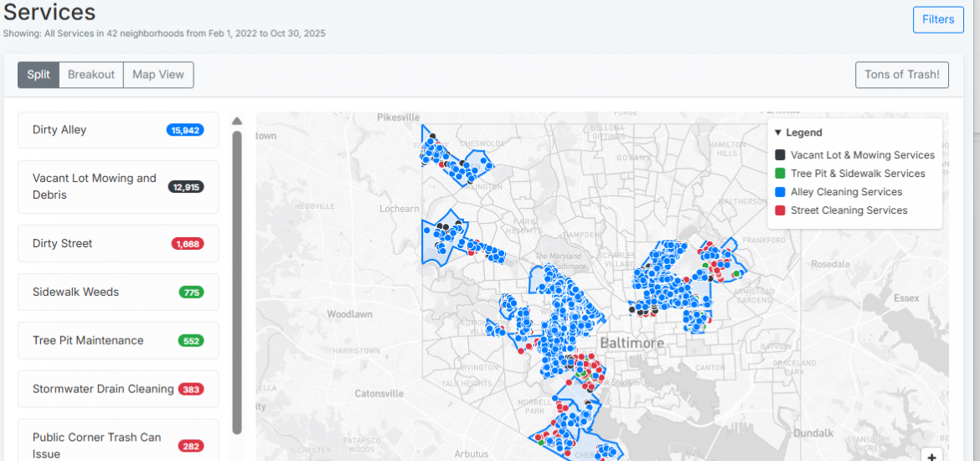The width and height of the screenshot is (980, 461).
Task: Click the scroll up arrow on services list
Action: point(237,121)
